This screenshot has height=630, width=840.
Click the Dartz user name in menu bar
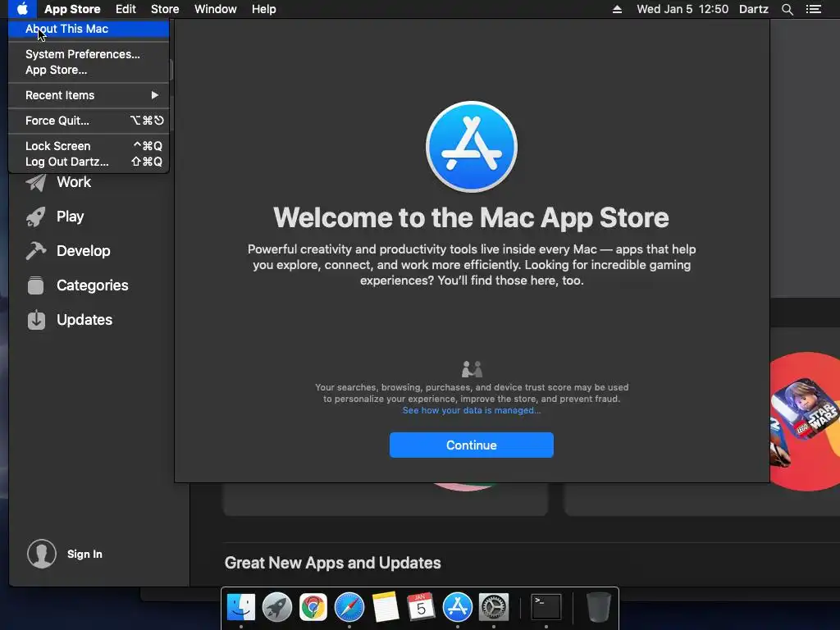pyautogui.click(x=754, y=9)
